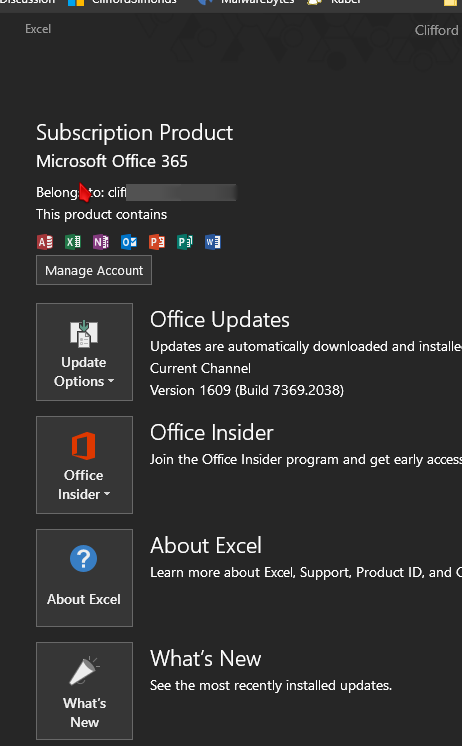This screenshot has width=462, height=746.
Task: Click 'Learn more about Excel, Support' description
Action: (x=306, y=572)
